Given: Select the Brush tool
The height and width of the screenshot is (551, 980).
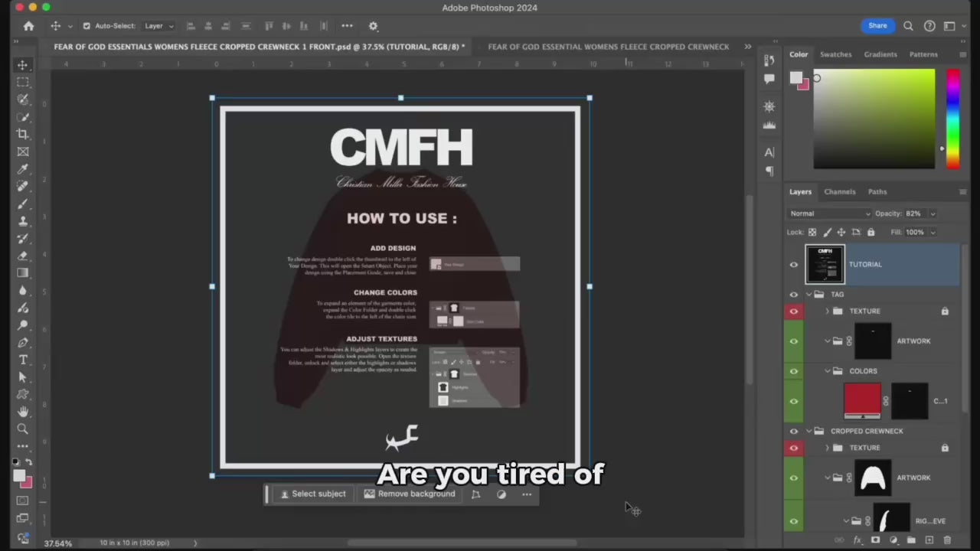Looking at the screenshot, I should [23, 204].
